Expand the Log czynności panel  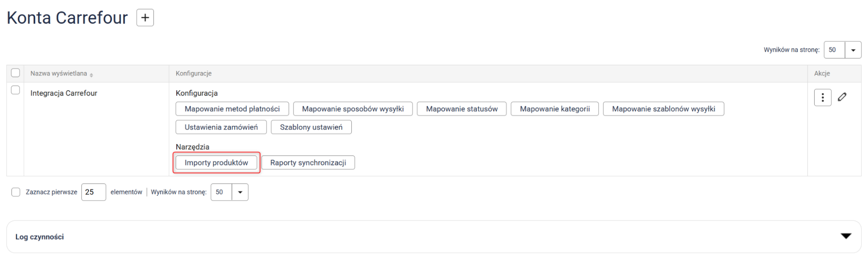coord(845,236)
